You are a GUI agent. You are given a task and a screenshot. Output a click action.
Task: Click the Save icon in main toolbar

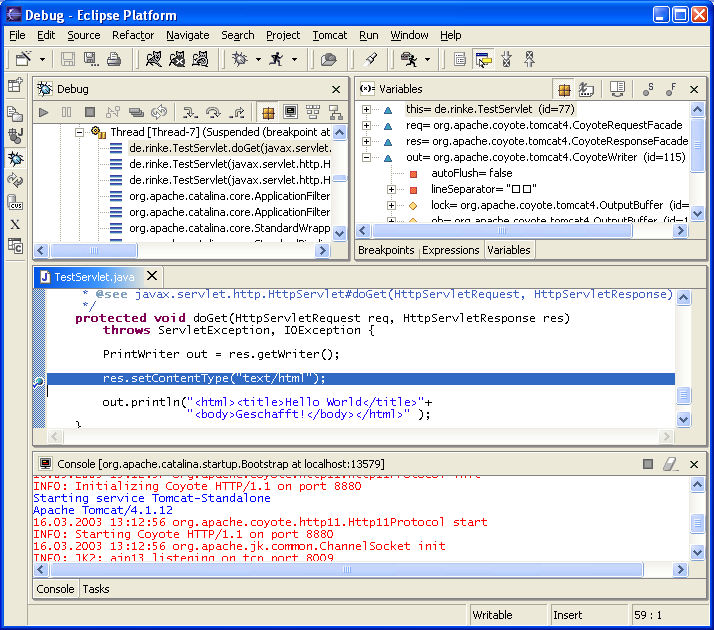pos(68,60)
